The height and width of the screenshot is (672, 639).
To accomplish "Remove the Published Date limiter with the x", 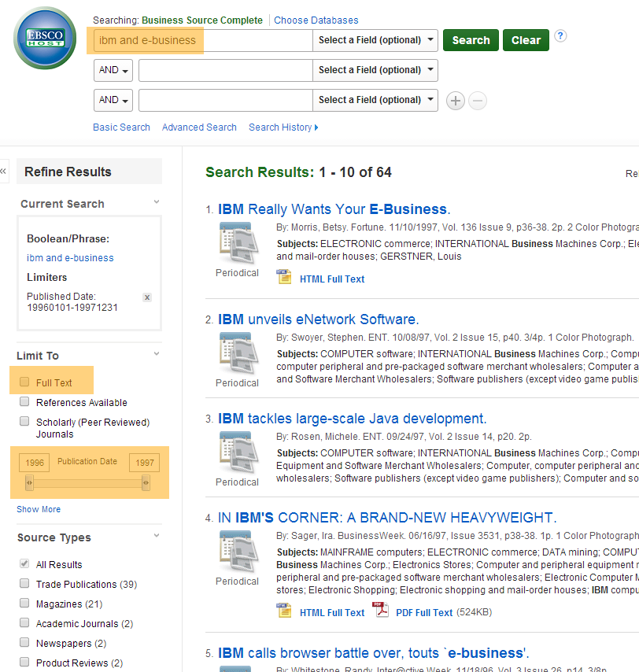I will point(147,297).
